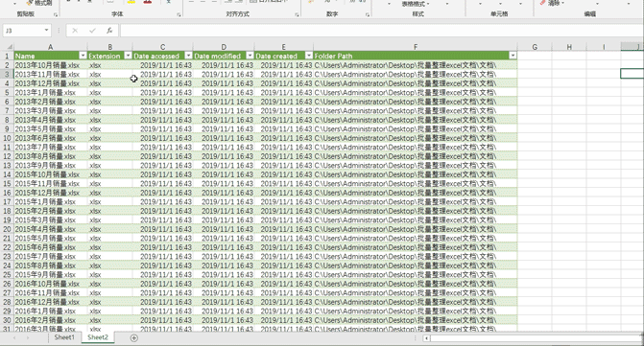Click cell 2015年2月销量.xlsx
This screenshot has height=346, width=644.
51,211
